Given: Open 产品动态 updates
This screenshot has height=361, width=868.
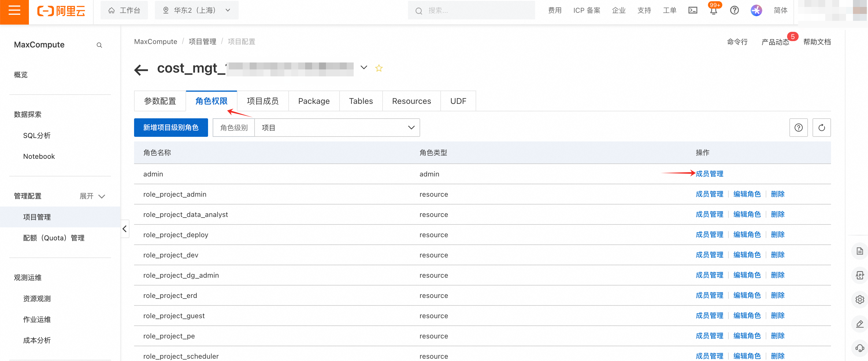Looking at the screenshot, I should (775, 42).
